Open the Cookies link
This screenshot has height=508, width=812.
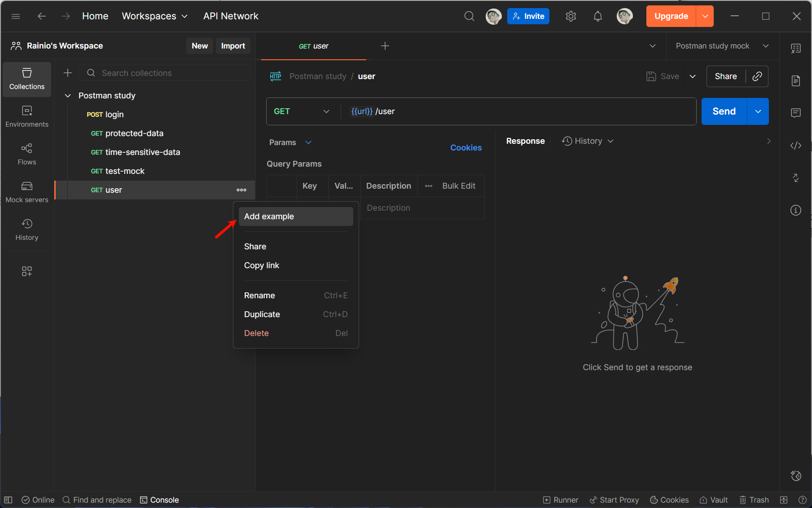click(x=466, y=148)
